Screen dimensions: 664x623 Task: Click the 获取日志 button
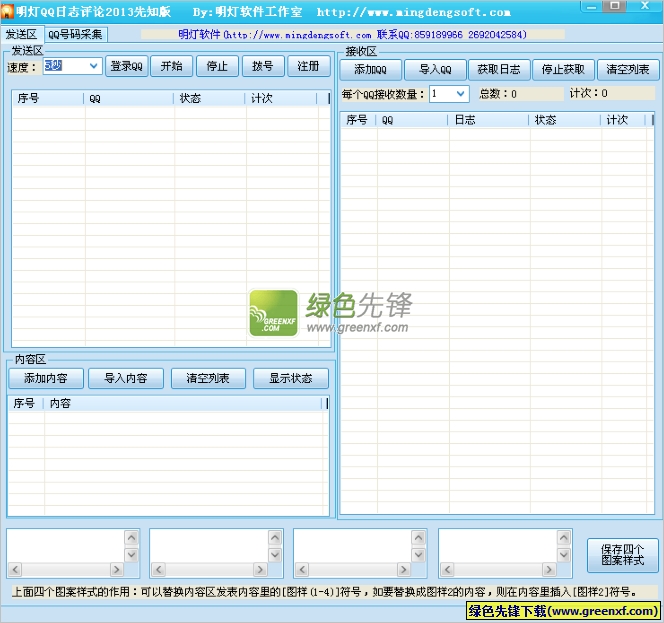pos(499,69)
